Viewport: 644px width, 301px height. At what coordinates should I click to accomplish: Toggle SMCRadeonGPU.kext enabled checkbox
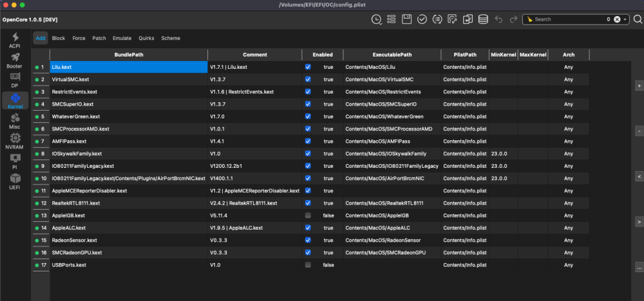[308, 253]
